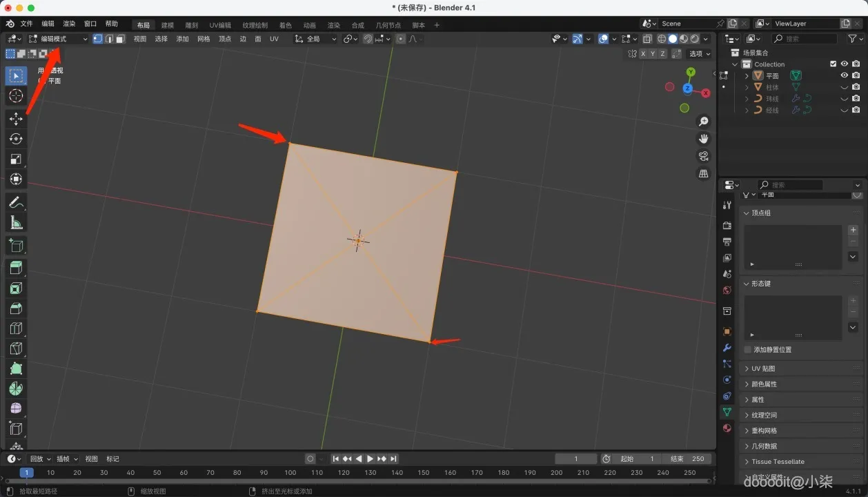The height and width of the screenshot is (497, 868).
Task: Activate the Scale tool
Action: click(x=16, y=159)
